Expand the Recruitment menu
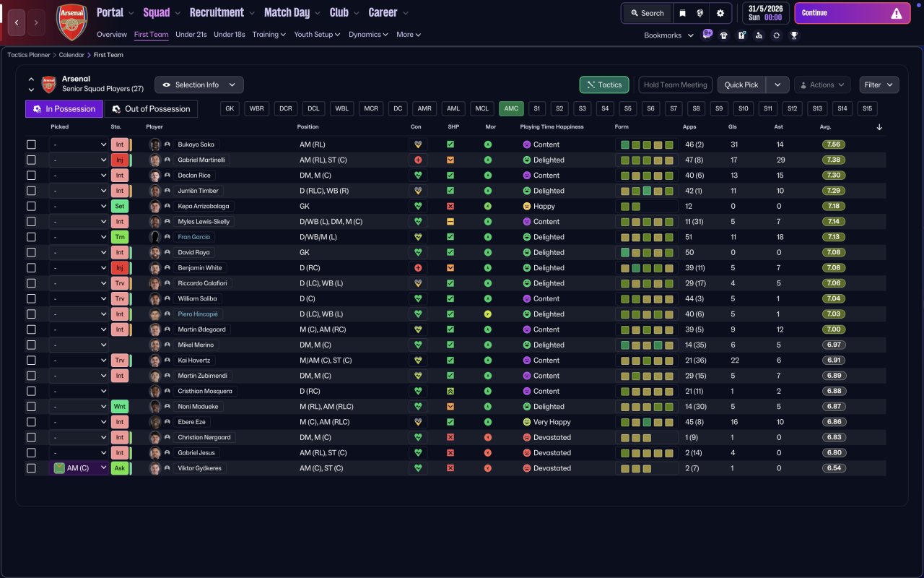The image size is (924, 578). 222,12
